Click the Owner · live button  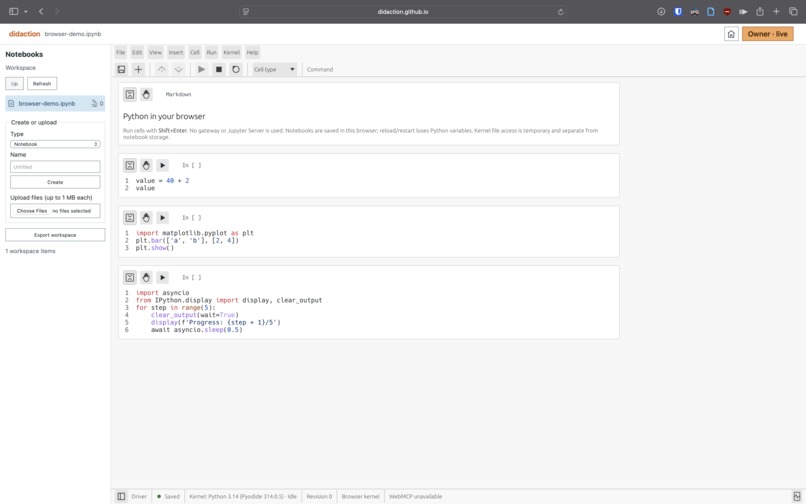coord(767,34)
